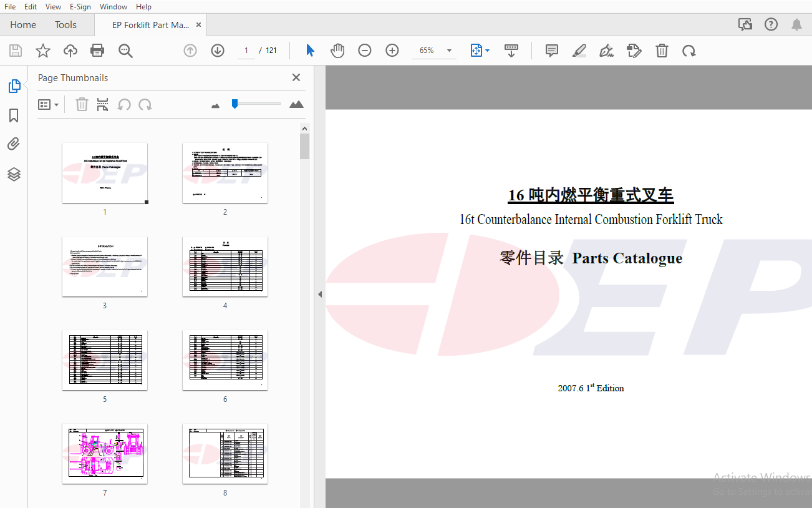Click the page number input field
The height and width of the screenshot is (508, 812).
246,51
